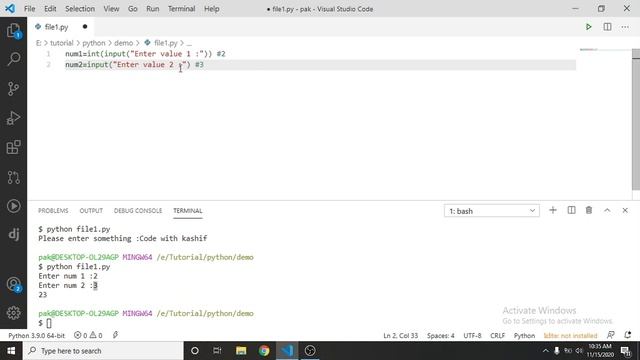Screen dimensions: 640x360
Task: Change indentation via 'Spaces: 4'
Action: point(441,336)
